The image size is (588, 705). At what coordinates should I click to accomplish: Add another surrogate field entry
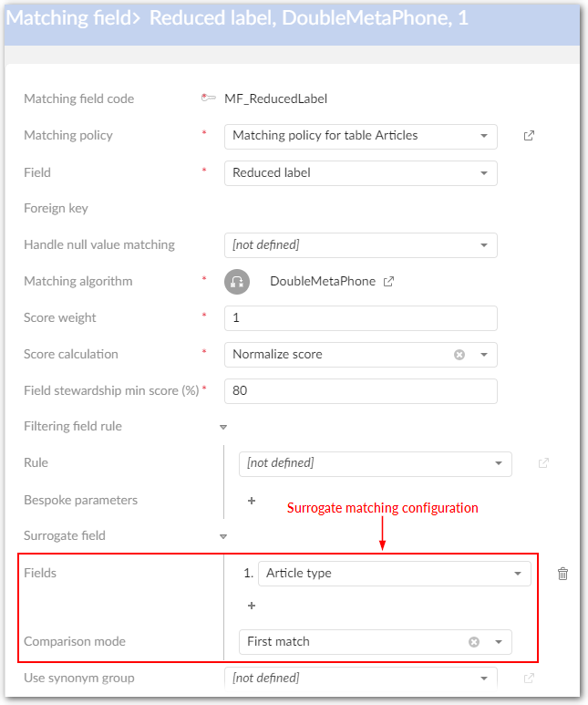(252, 606)
